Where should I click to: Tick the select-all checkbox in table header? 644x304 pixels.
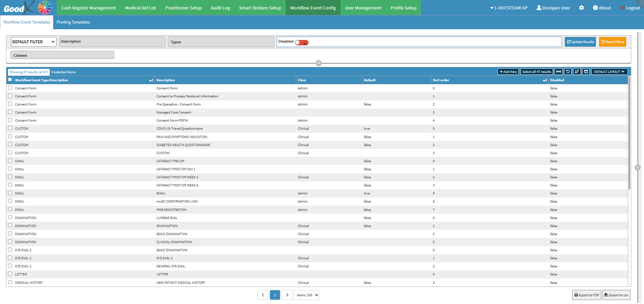point(10,80)
